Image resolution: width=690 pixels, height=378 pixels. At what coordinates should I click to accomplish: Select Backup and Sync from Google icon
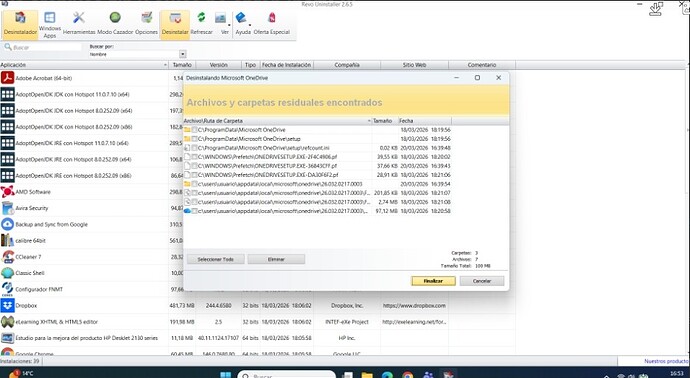tap(7, 224)
